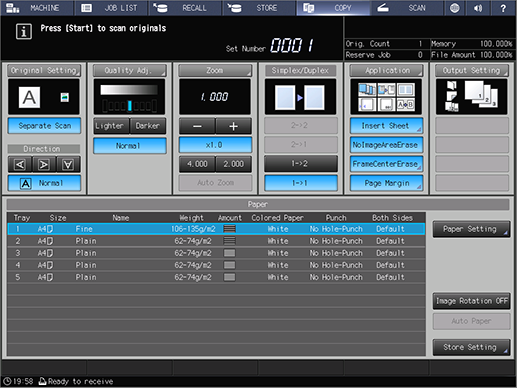This screenshot has height=388, width=517.
Task: Click tray 5 paper amount indicator icon
Action: (x=230, y=277)
